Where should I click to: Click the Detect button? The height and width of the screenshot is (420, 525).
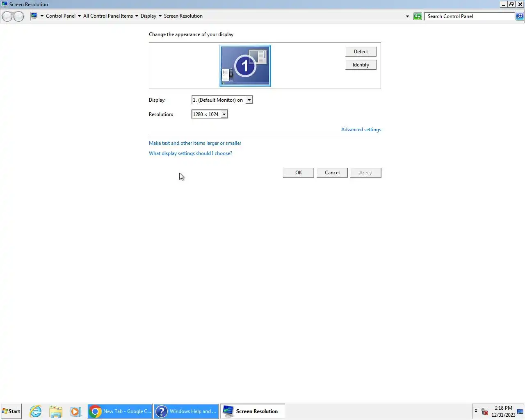click(x=361, y=52)
